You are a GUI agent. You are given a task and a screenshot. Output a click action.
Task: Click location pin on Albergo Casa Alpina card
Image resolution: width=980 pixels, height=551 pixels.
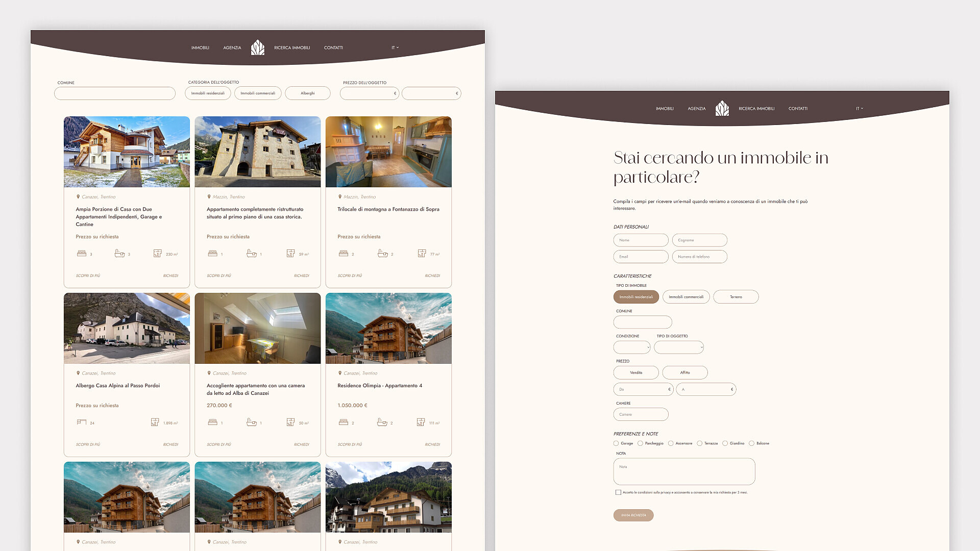pos(78,373)
